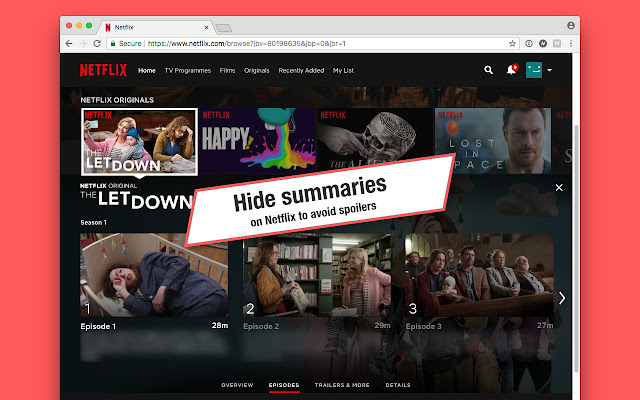
Task: Open the notifications bell
Action: pos(512,70)
